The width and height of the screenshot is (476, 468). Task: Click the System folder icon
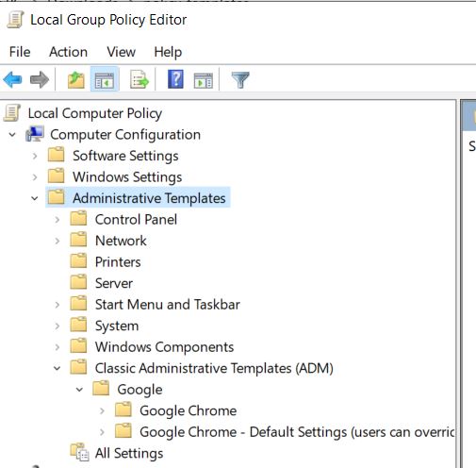[x=78, y=325]
